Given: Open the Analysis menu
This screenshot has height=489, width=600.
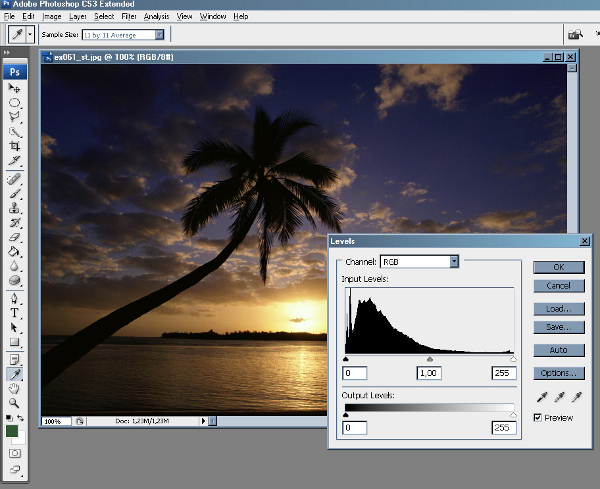Looking at the screenshot, I should (156, 16).
